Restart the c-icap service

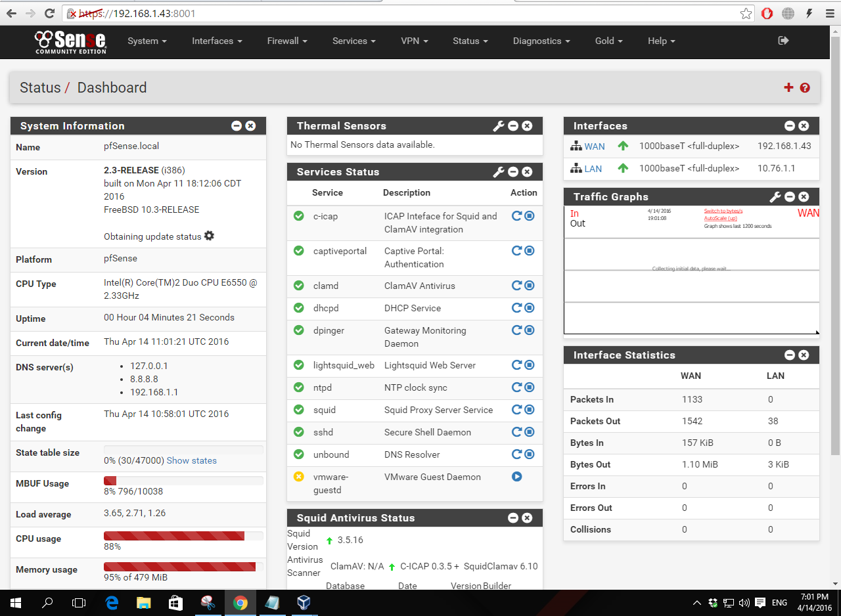click(516, 215)
